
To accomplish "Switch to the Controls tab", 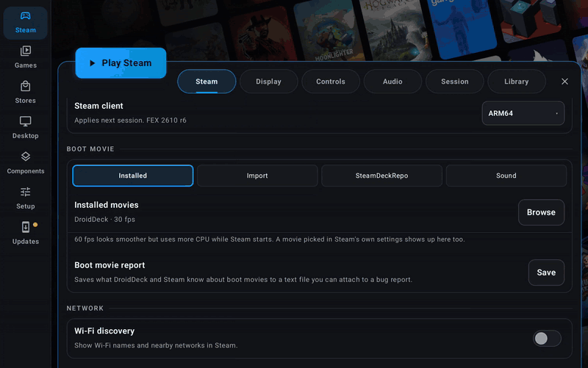I will point(331,82).
